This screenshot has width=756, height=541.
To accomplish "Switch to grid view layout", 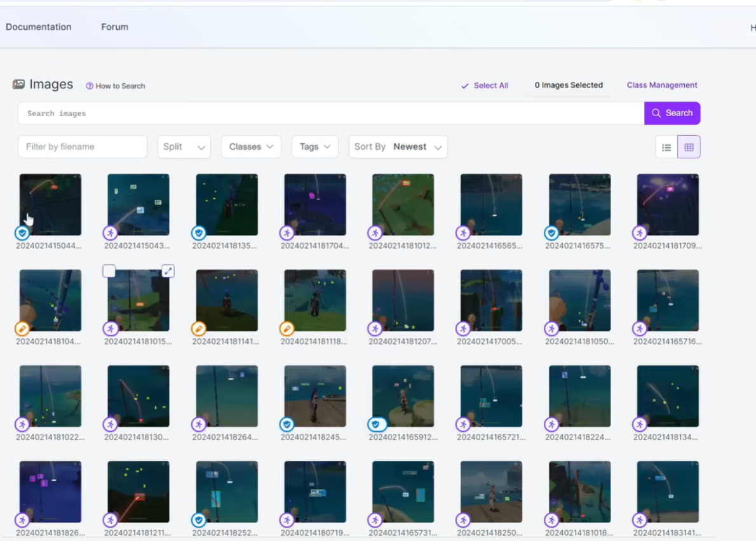I will 689,147.
